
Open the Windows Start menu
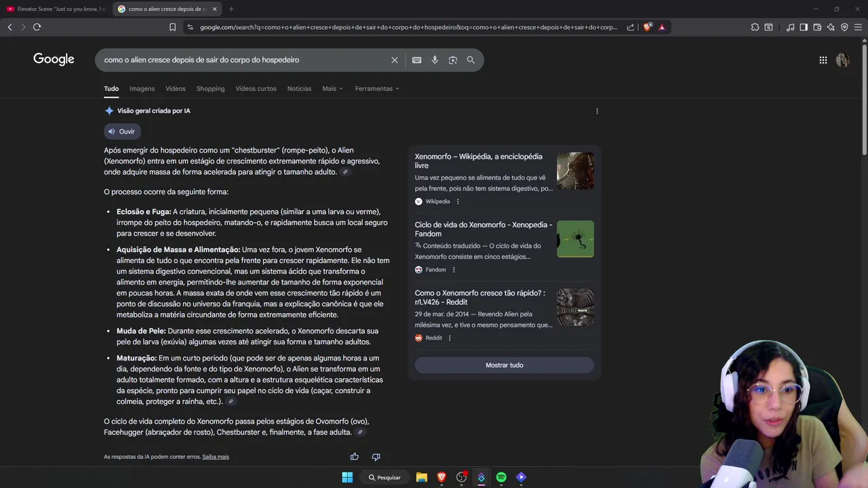point(347,477)
